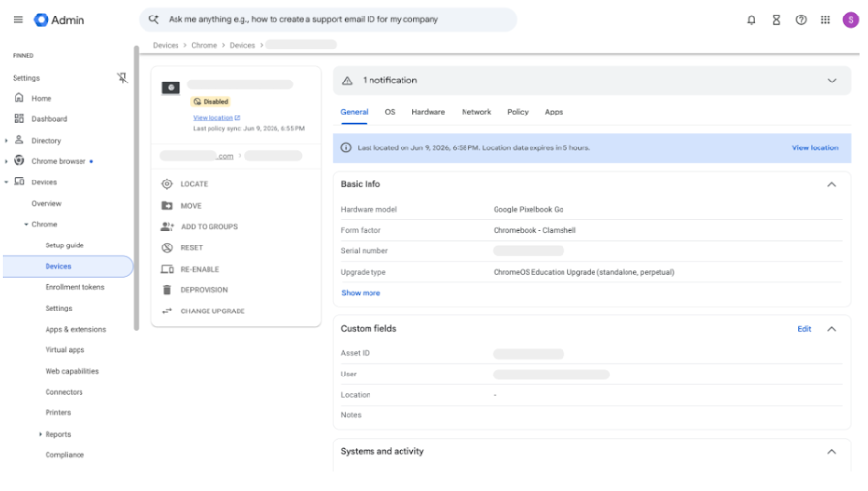Click the LOCATE target icon
Screen dimensions: 868x491
click(167, 184)
